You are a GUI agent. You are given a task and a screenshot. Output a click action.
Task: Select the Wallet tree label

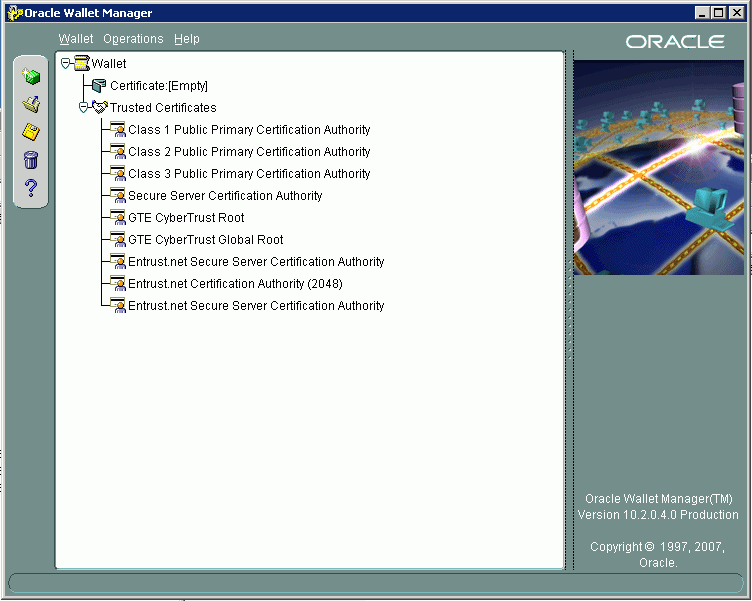pyautogui.click(x=109, y=63)
